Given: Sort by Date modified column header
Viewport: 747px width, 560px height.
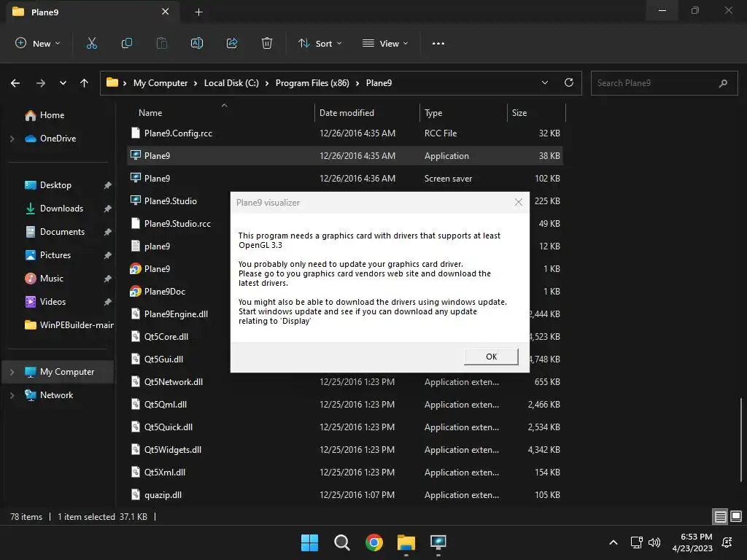Looking at the screenshot, I should (347, 113).
